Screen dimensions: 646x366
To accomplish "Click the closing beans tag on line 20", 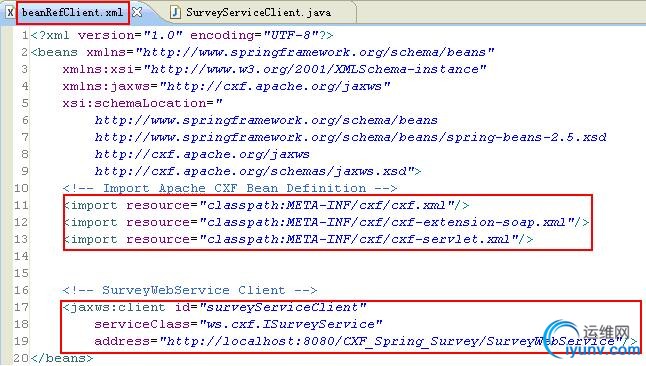I will [62, 358].
